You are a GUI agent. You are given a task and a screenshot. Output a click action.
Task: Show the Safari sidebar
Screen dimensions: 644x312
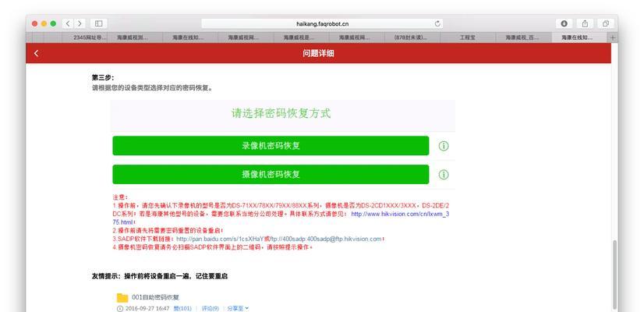[98, 24]
